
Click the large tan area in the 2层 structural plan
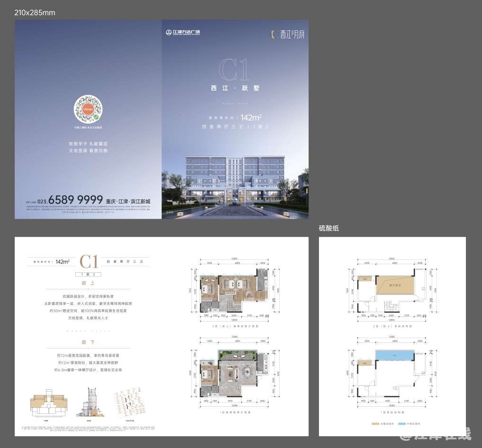tap(395, 285)
